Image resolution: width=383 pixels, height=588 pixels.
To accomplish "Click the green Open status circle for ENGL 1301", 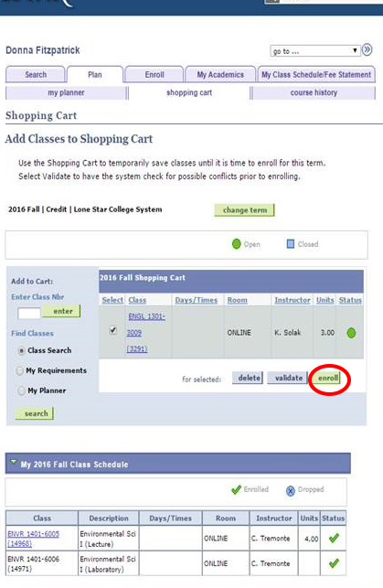I will click(x=351, y=333).
